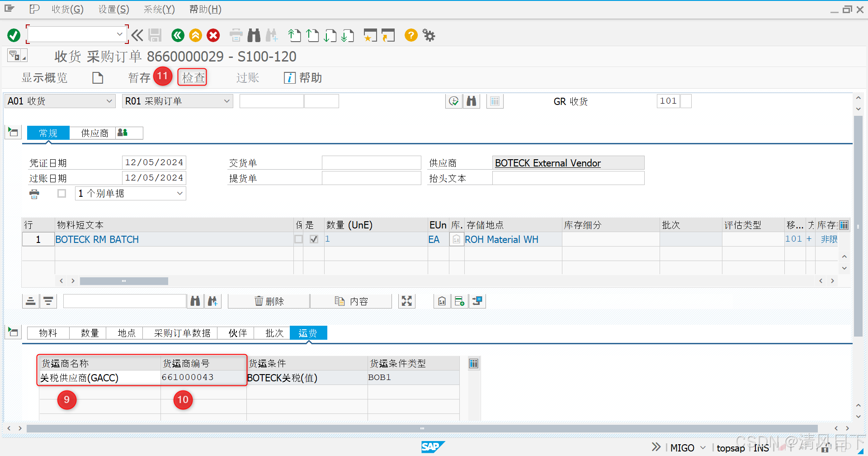
Task: Click the Print icon in toolbar
Action: pos(236,35)
